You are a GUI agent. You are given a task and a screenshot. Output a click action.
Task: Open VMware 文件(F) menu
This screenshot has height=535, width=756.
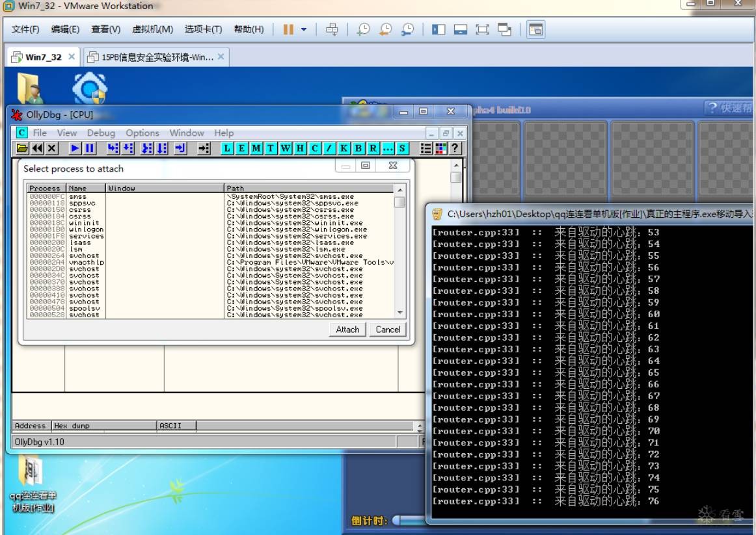point(25,29)
